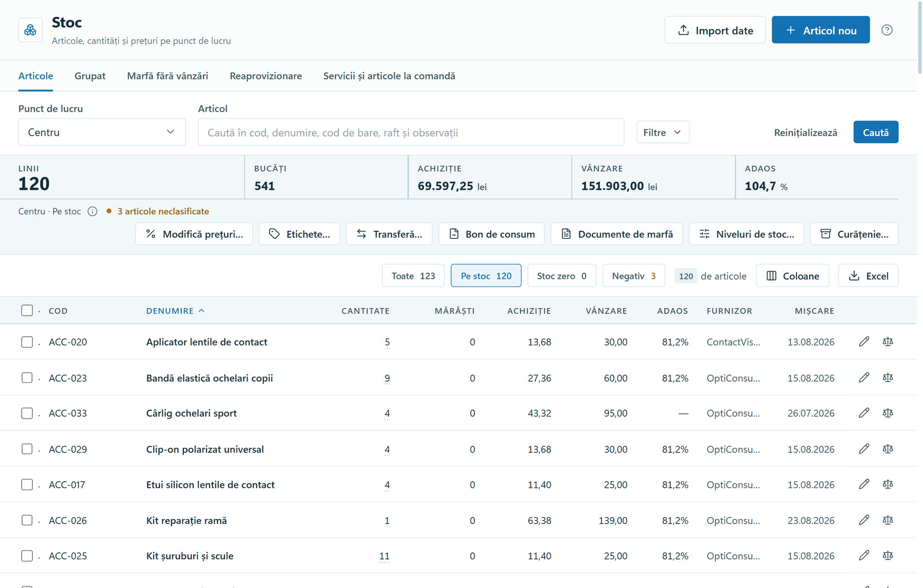923x588 pixels.
Task: Click scale icon for ACC-033 row
Action: tap(887, 413)
